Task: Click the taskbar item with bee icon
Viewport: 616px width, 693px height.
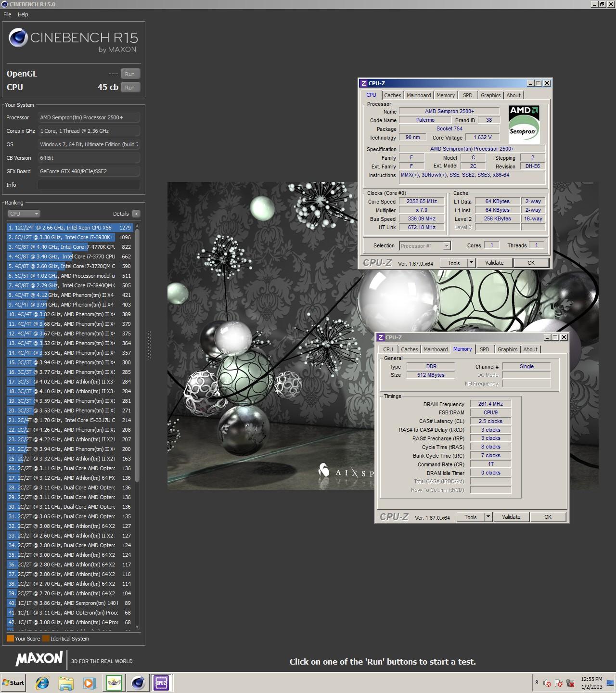Action: tap(114, 682)
